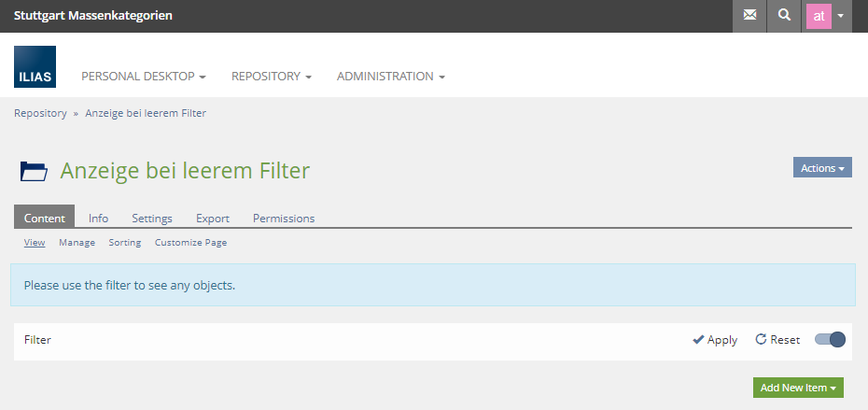Click the ILIAS logo
Viewport: 868px width, 410px height.
[x=35, y=67]
